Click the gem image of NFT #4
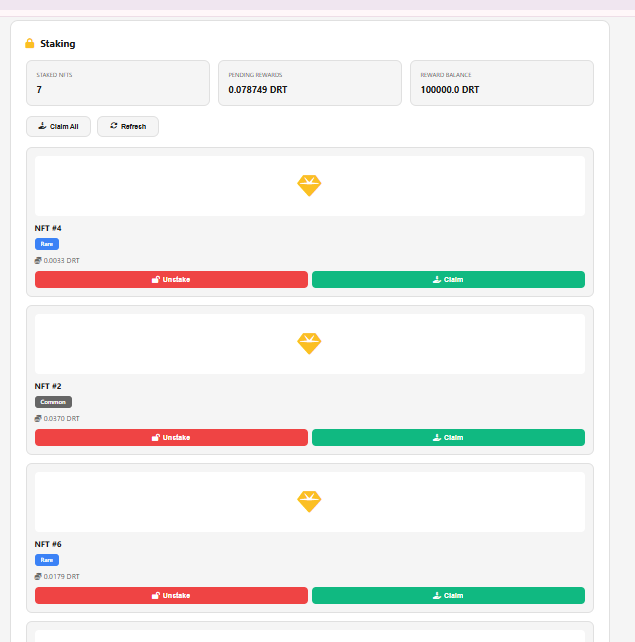Viewport: 635px width, 642px height. (309, 185)
